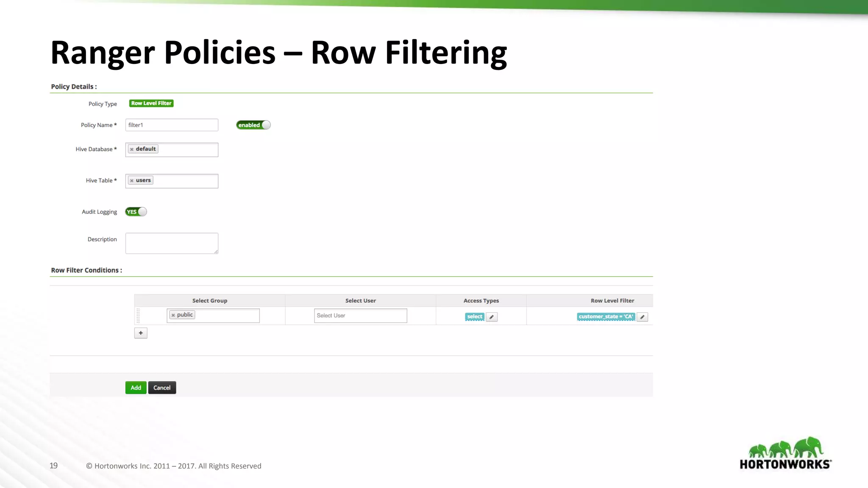Image resolution: width=868 pixels, height=488 pixels.
Task: Remove the public group tag
Action: [173, 315]
